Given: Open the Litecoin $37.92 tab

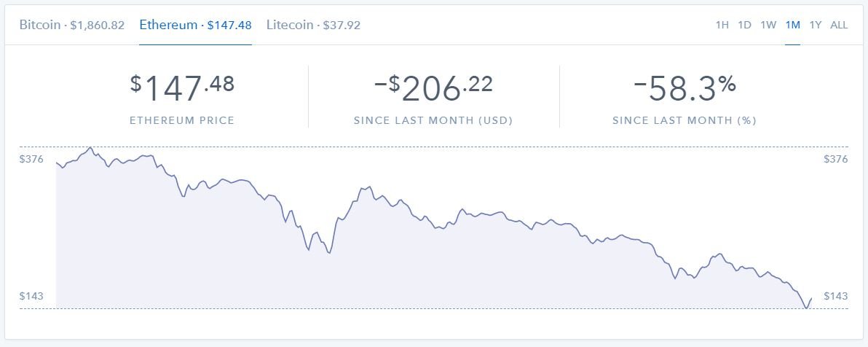Looking at the screenshot, I should point(313,25).
